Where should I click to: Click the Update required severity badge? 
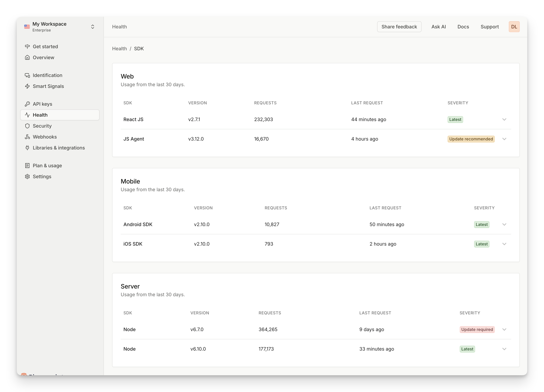tap(477, 329)
